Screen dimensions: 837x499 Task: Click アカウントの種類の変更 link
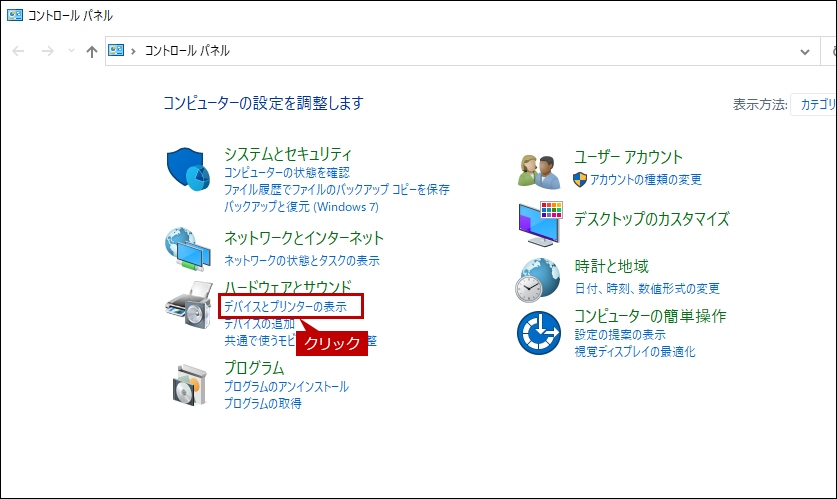pos(646,180)
